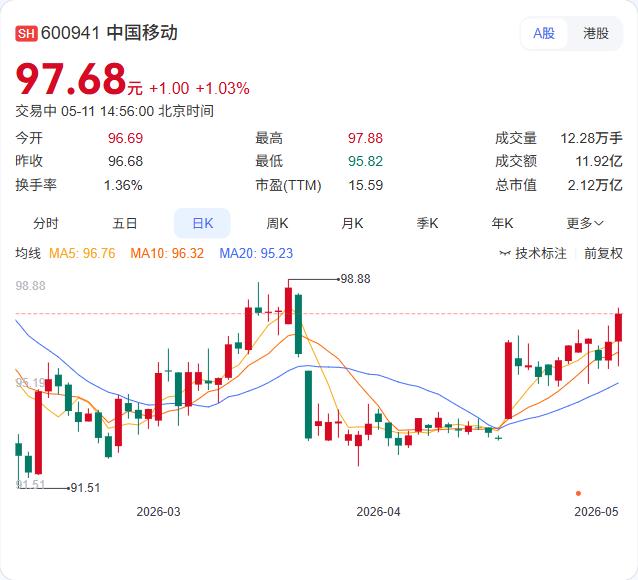Switch to 港股 share view

point(596,33)
